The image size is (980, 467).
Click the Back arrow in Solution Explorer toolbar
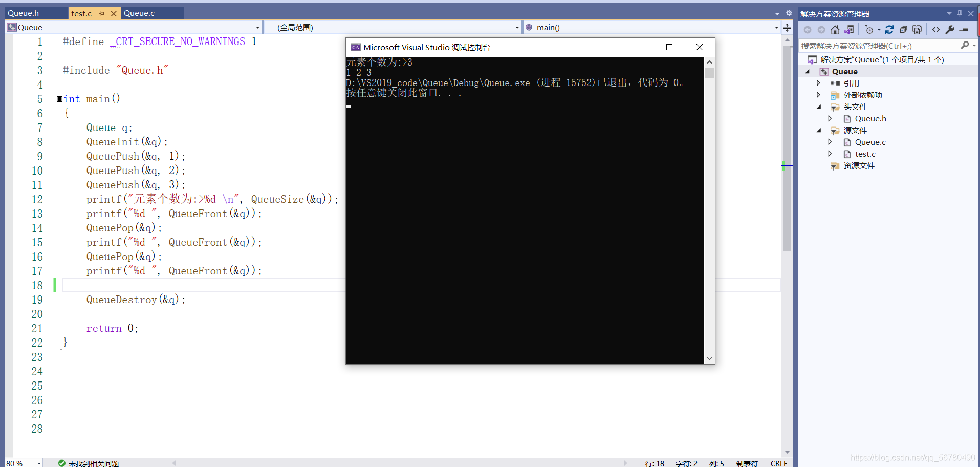click(x=808, y=30)
